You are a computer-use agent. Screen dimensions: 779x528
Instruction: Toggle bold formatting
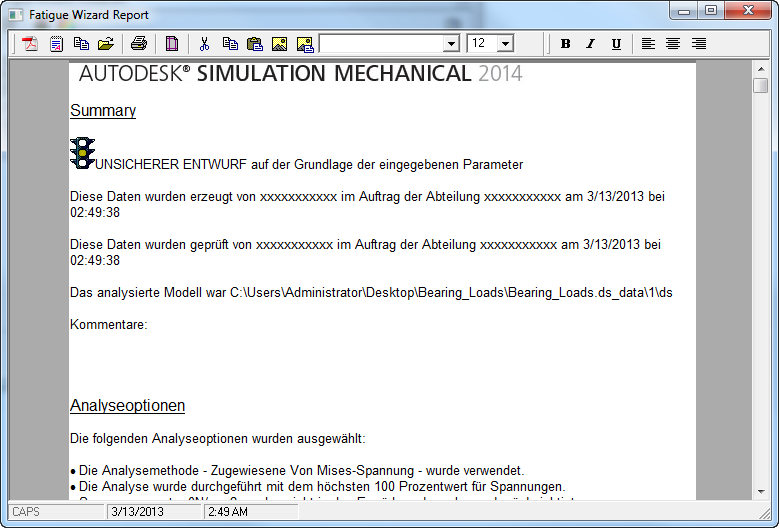pos(565,44)
